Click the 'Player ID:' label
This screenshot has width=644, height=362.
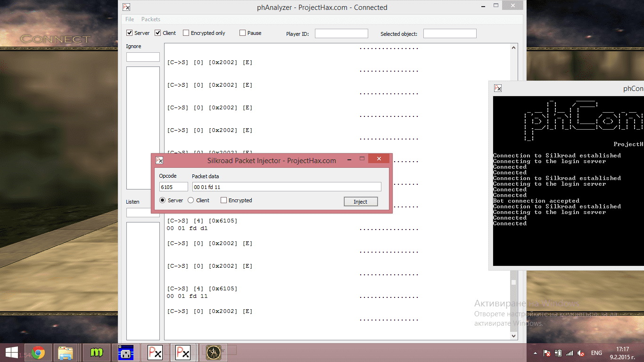click(297, 34)
